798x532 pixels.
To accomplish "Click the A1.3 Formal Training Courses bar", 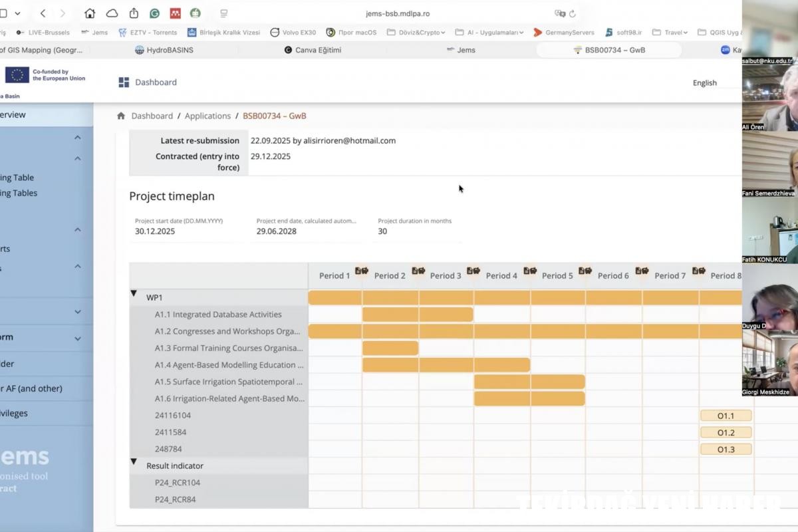I will (x=390, y=348).
